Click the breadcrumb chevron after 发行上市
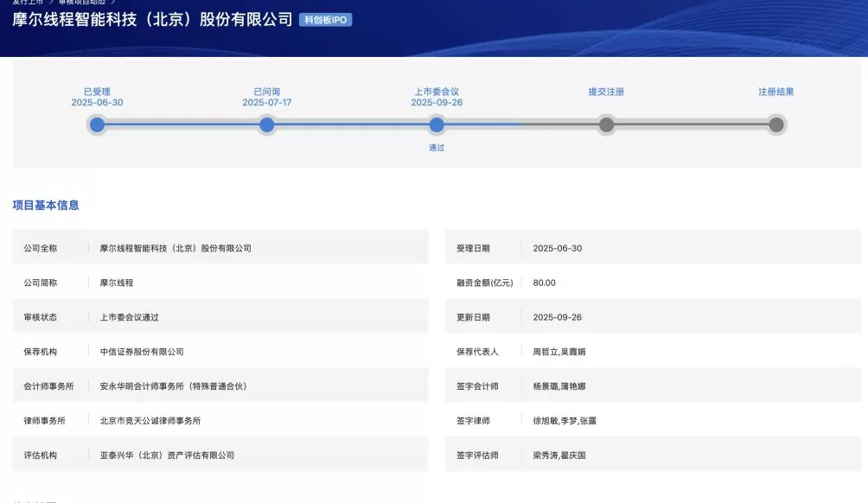 50,4
